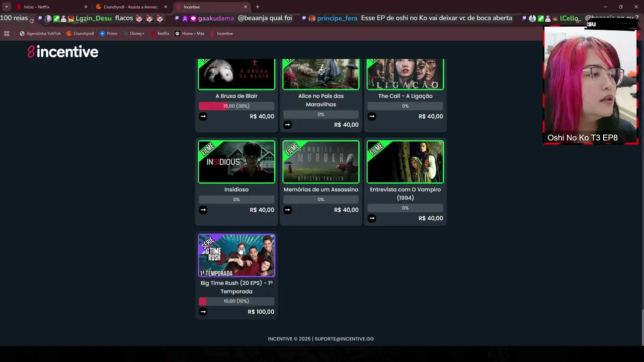Viewport: 644px width, 362px height.
Task: Open the Prime bookmark
Action: [109, 34]
